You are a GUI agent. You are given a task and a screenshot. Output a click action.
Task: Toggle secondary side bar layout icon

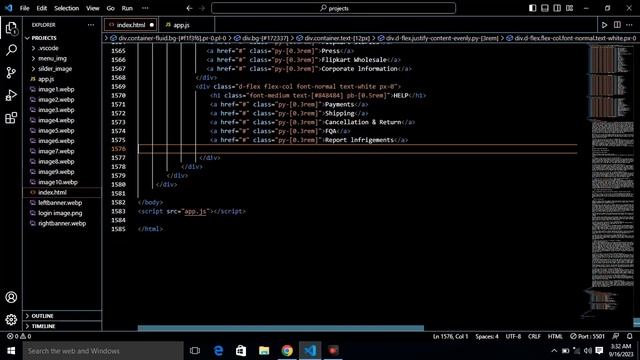point(557,8)
